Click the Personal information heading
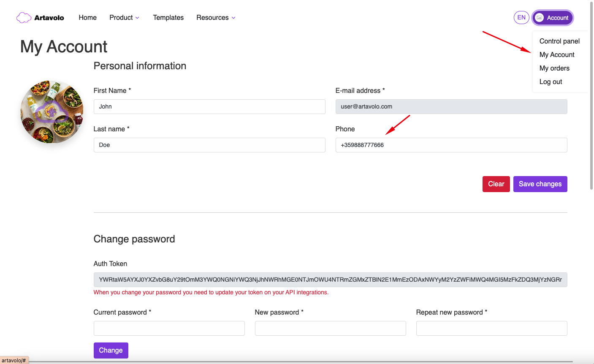This screenshot has height=364, width=594. tap(140, 66)
